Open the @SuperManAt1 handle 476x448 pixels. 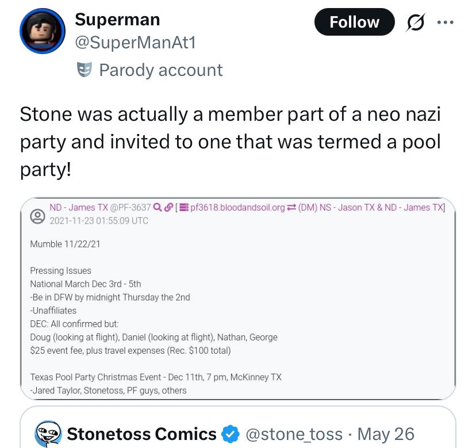point(136,42)
